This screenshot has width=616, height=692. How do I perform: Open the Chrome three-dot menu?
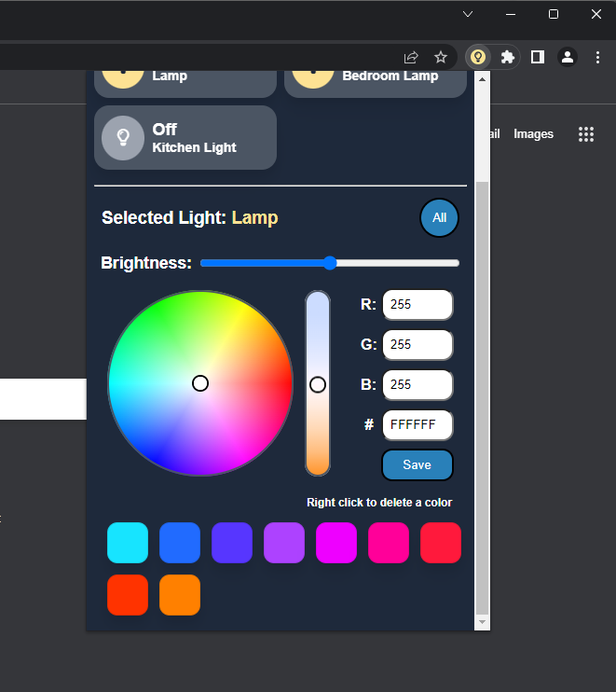coord(597,57)
